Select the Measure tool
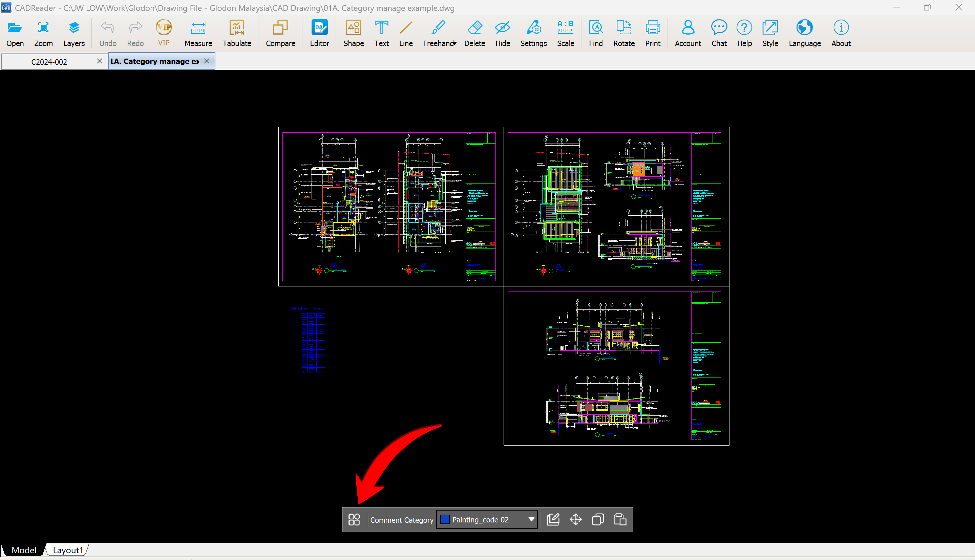 click(x=198, y=34)
